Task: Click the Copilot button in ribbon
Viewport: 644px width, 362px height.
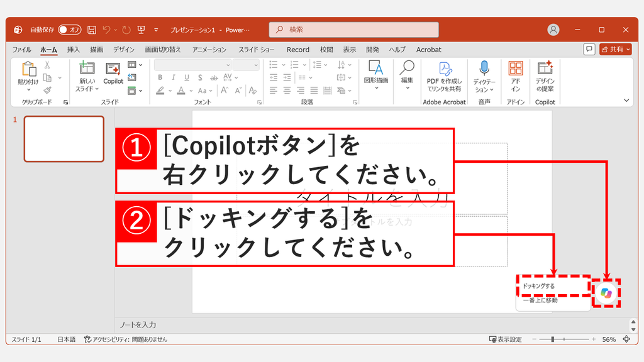Action: pos(113,74)
